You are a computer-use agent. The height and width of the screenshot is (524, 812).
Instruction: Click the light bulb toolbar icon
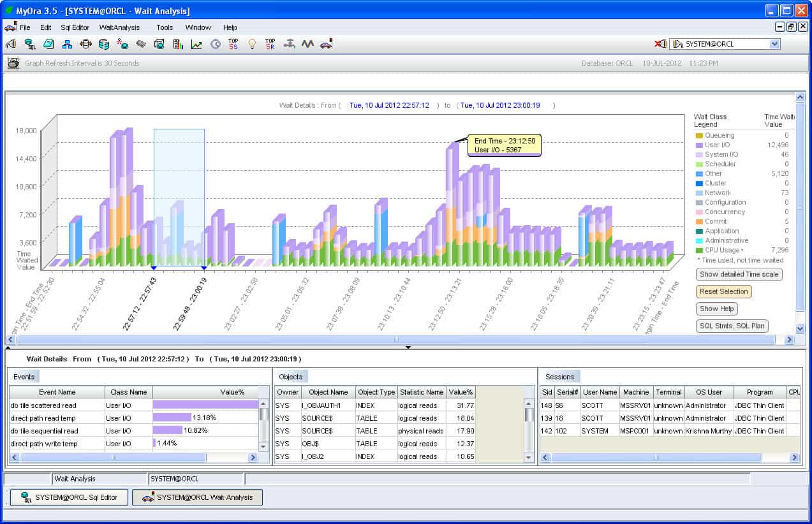coord(252,44)
